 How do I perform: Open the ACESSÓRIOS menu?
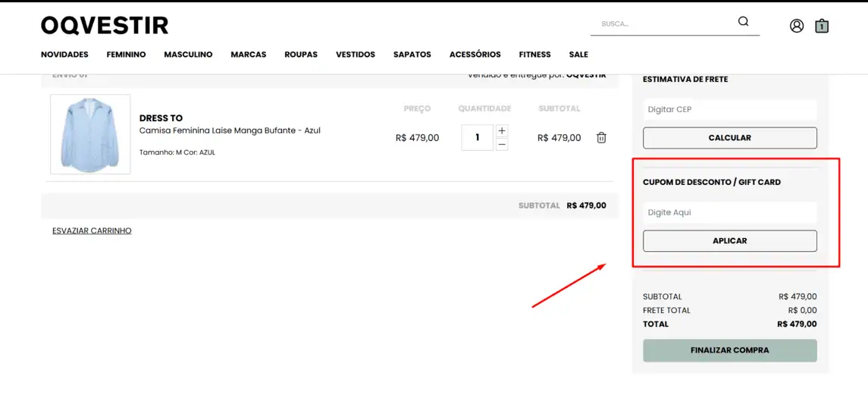[475, 55]
